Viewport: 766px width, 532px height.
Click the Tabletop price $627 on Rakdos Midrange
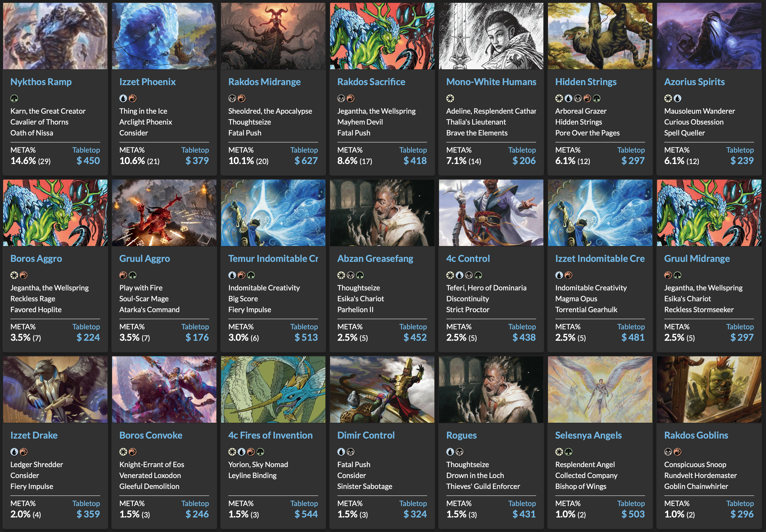point(306,161)
